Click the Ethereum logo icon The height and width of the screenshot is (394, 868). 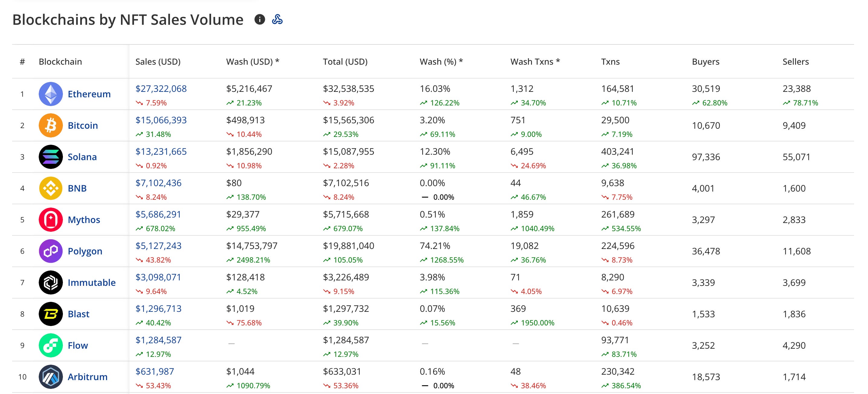tap(51, 94)
